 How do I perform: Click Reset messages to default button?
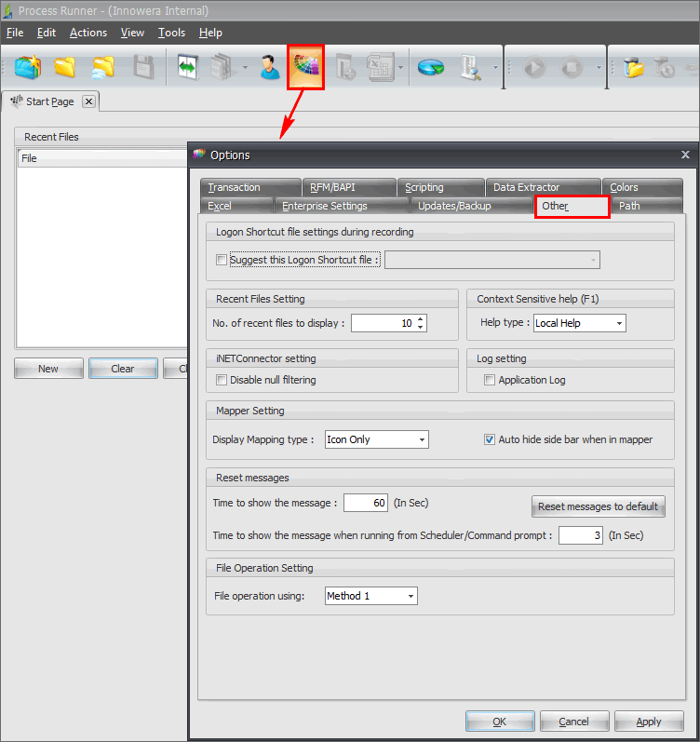pyautogui.click(x=598, y=506)
